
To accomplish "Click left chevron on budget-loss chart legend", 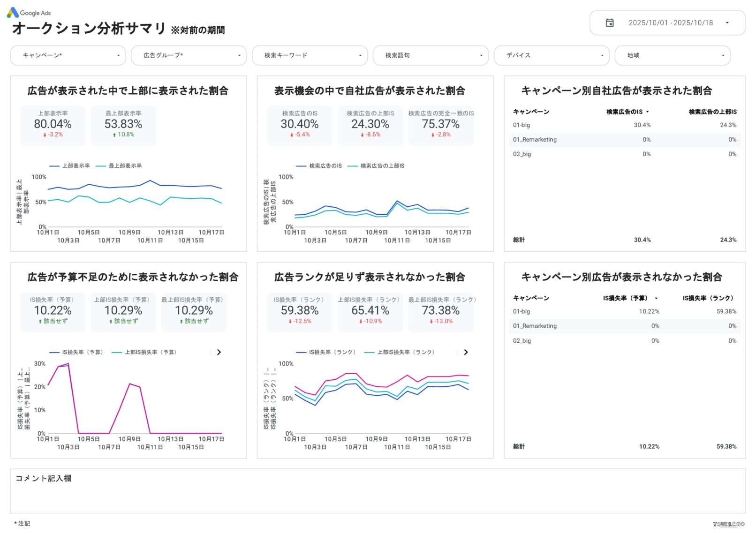I will [211, 352].
